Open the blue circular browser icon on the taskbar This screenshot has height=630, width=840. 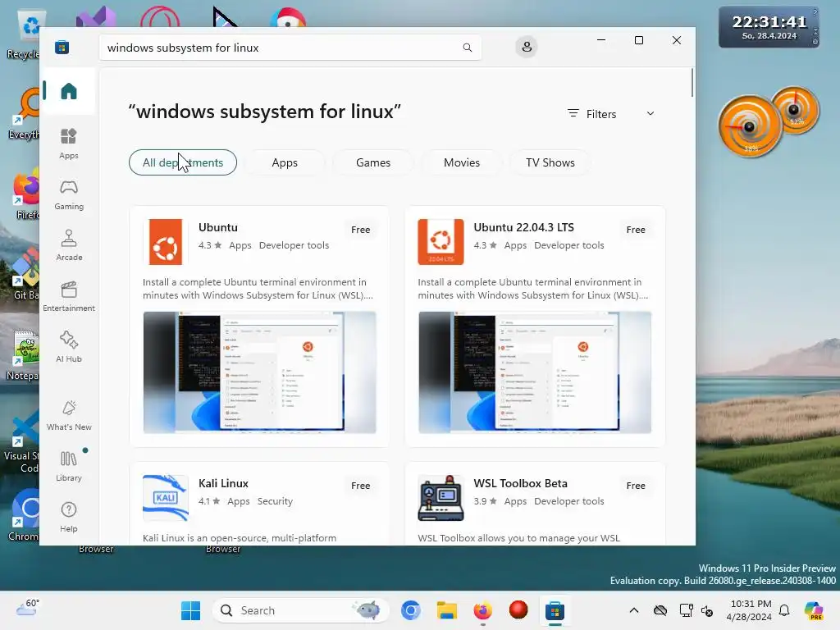(410, 610)
